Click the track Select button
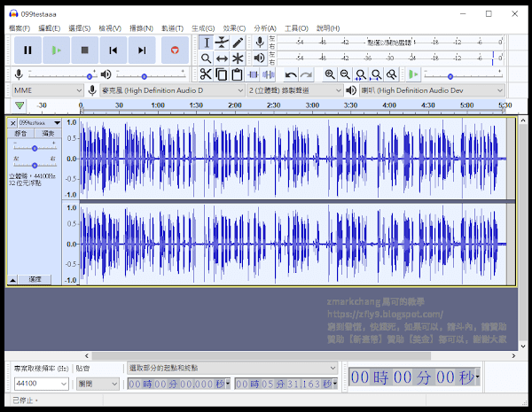Viewport: 532px width, 412px height. [x=35, y=279]
